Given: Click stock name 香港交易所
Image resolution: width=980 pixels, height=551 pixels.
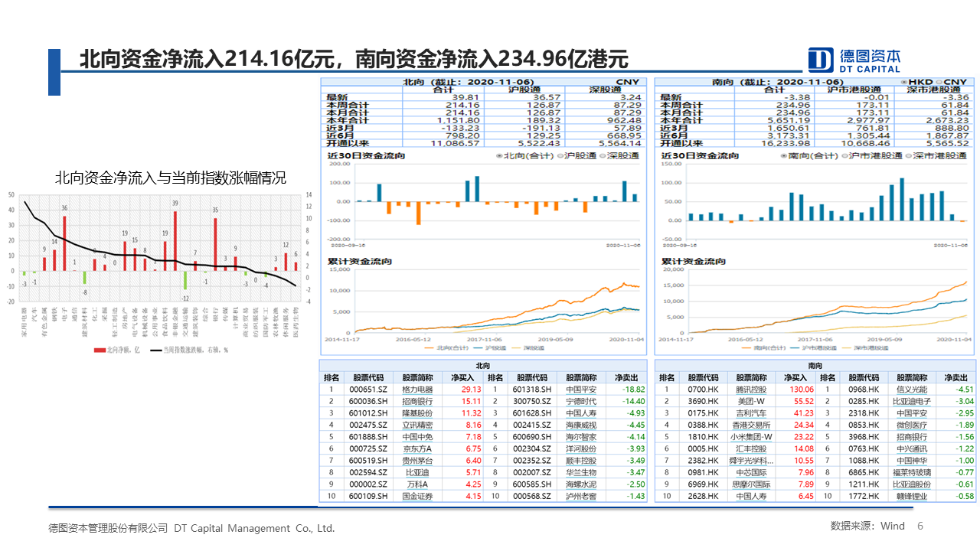Looking at the screenshot, I should pos(751,425).
